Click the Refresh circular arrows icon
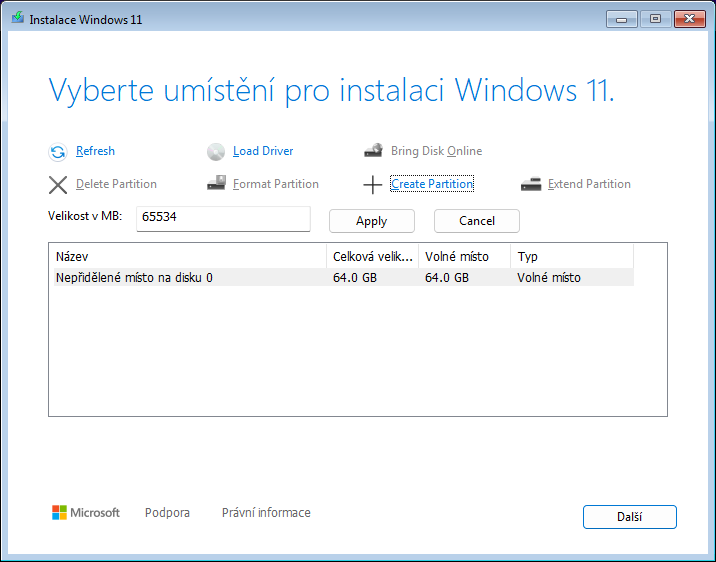Image resolution: width=716 pixels, height=562 pixels. click(58, 152)
